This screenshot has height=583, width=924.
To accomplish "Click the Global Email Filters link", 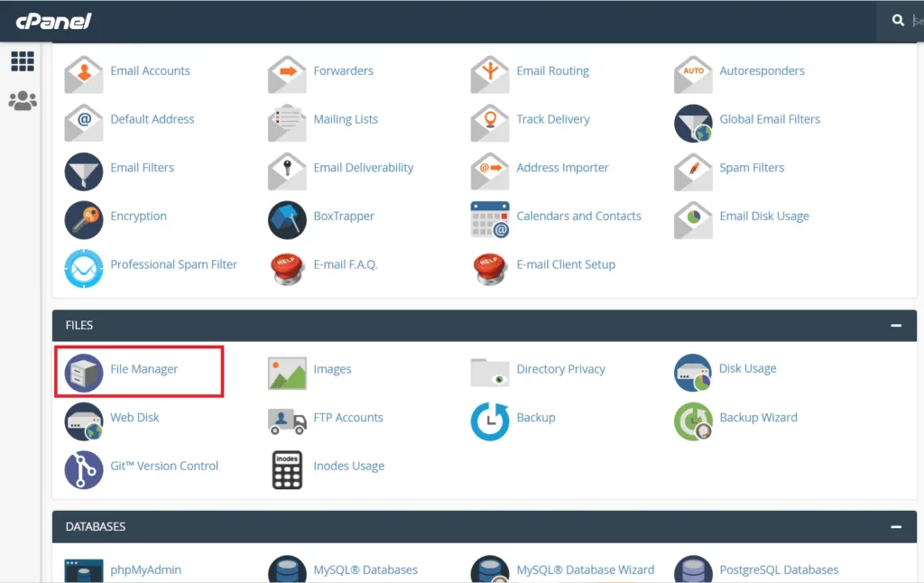I will 770,119.
